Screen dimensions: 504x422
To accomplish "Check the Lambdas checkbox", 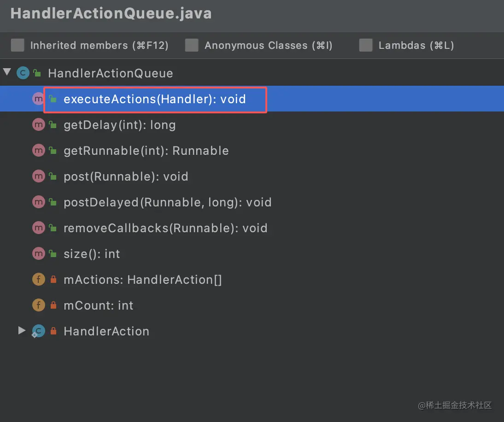I will [x=366, y=45].
